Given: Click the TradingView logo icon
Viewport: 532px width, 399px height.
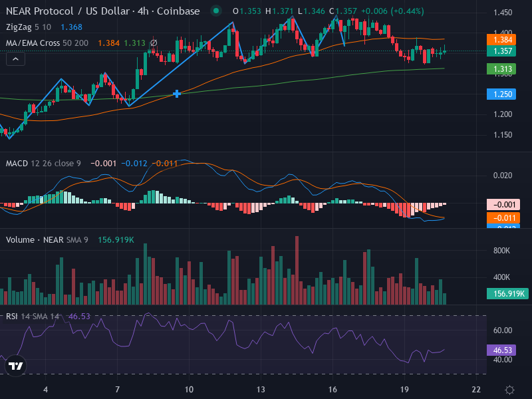Looking at the screenshot, I should (x=15, y=366).
